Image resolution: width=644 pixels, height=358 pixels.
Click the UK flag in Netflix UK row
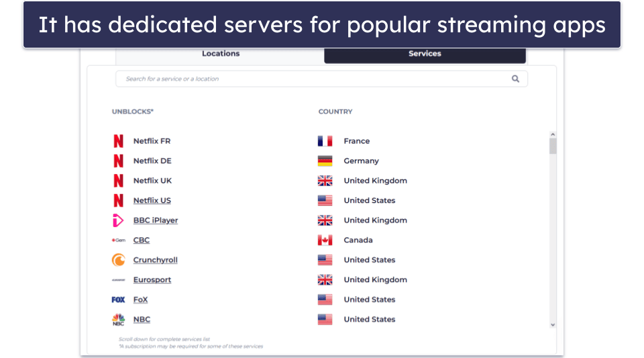pos(325,181)
